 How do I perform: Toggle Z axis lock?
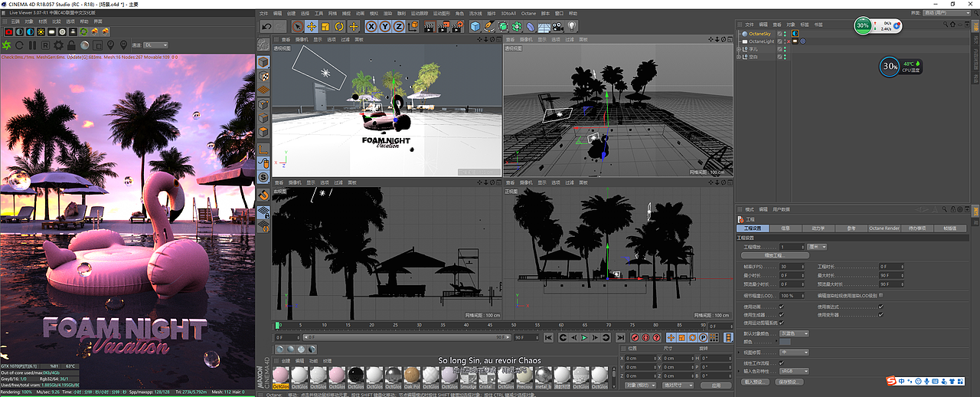(x=399, y=27)
